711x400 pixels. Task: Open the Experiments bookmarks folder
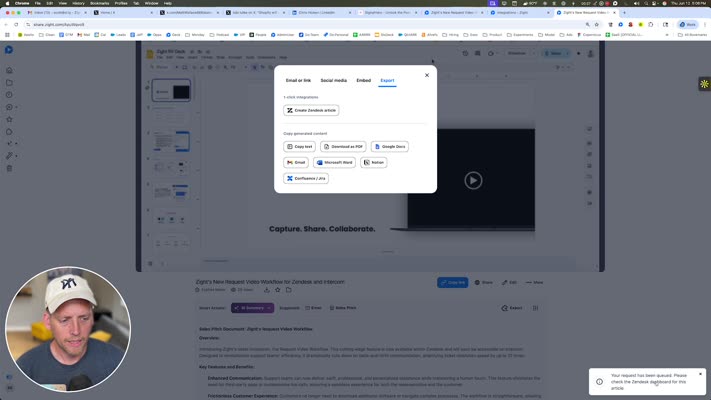click(520, 34)
